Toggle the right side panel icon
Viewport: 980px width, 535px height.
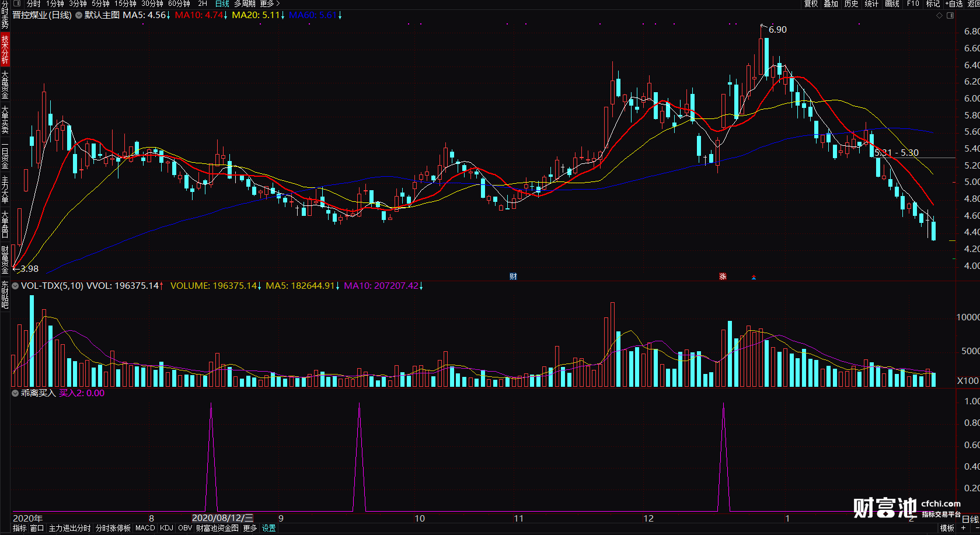(x=950, y=15)
